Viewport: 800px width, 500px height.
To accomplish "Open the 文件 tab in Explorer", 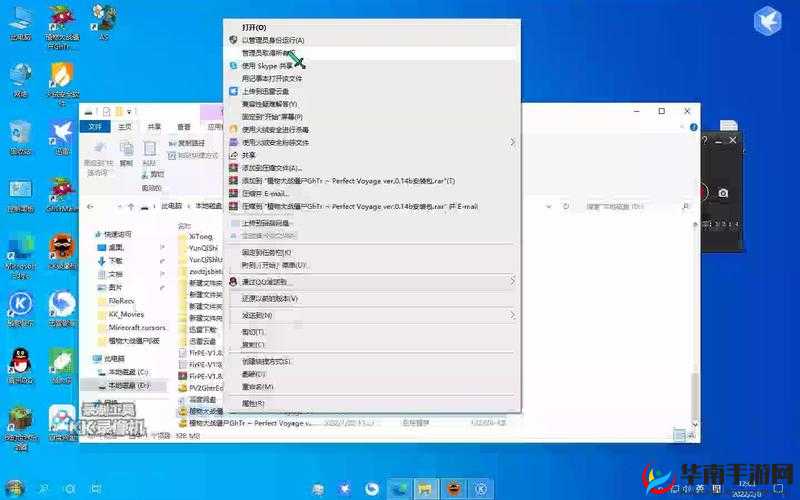I will tap(95, 126).
